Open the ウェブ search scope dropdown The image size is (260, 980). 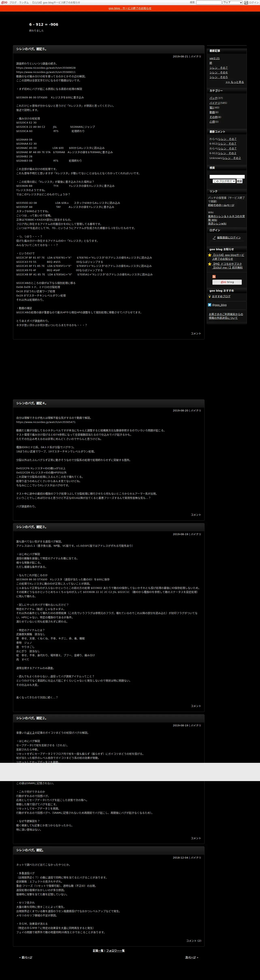coord(232,2)
